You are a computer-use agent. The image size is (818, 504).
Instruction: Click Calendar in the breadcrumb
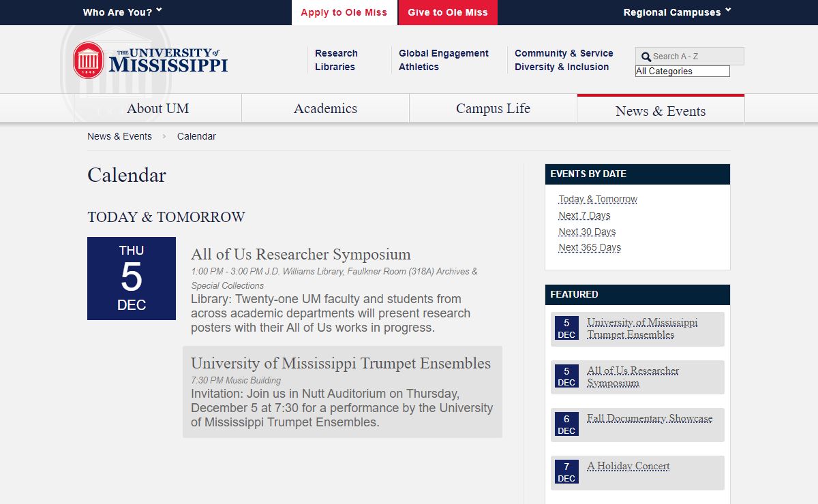click(x=196, y=136)
